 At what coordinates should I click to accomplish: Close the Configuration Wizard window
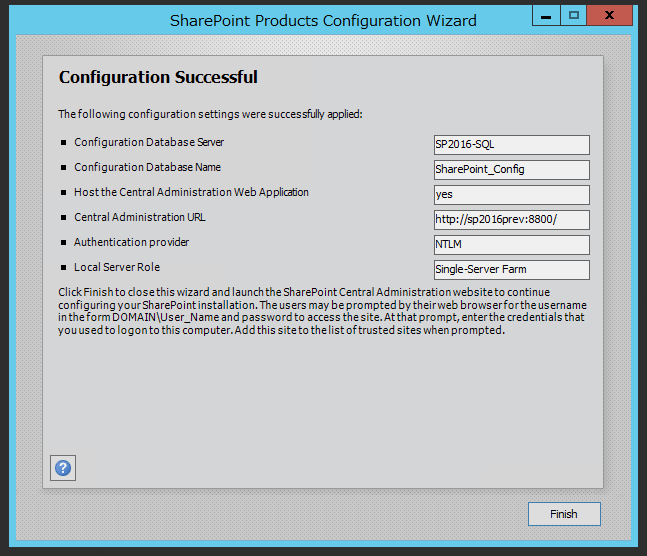click(x=609, y=16)
